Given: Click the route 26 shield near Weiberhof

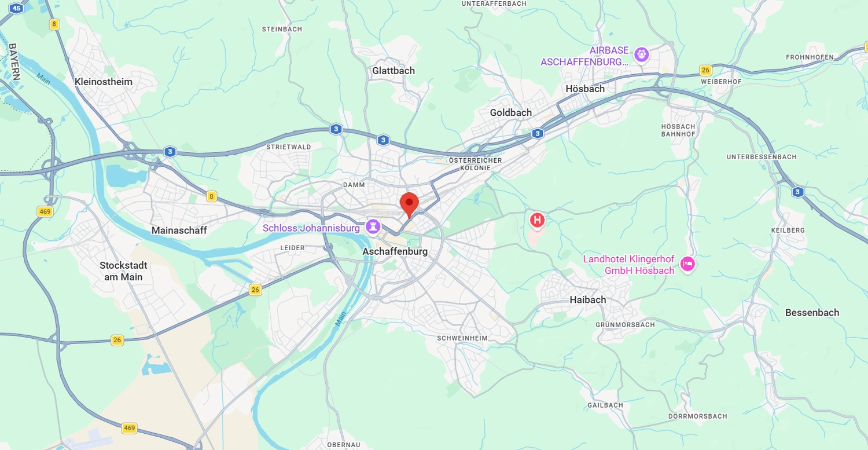Looking at the screenshot, I should pos(705,71).
